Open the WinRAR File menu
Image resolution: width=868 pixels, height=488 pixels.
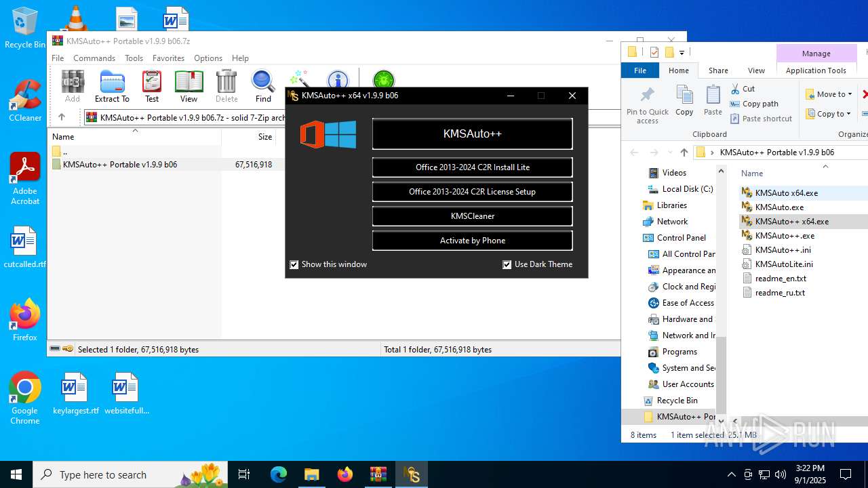[x=58, y=58]
